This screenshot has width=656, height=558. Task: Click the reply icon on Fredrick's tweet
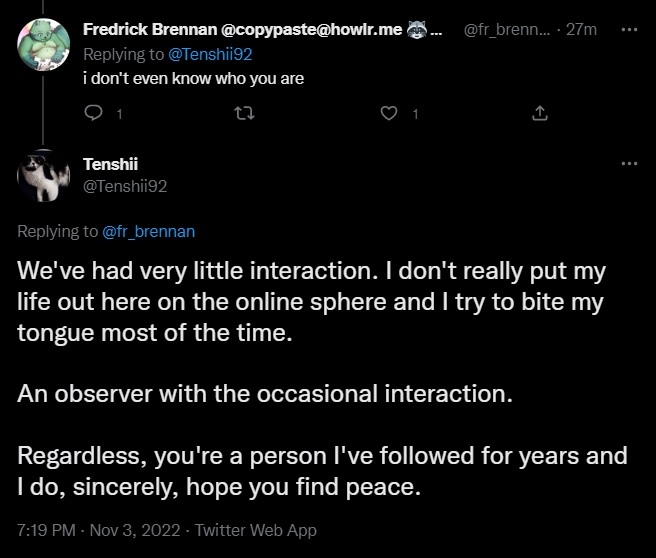[x=96, y=113]
